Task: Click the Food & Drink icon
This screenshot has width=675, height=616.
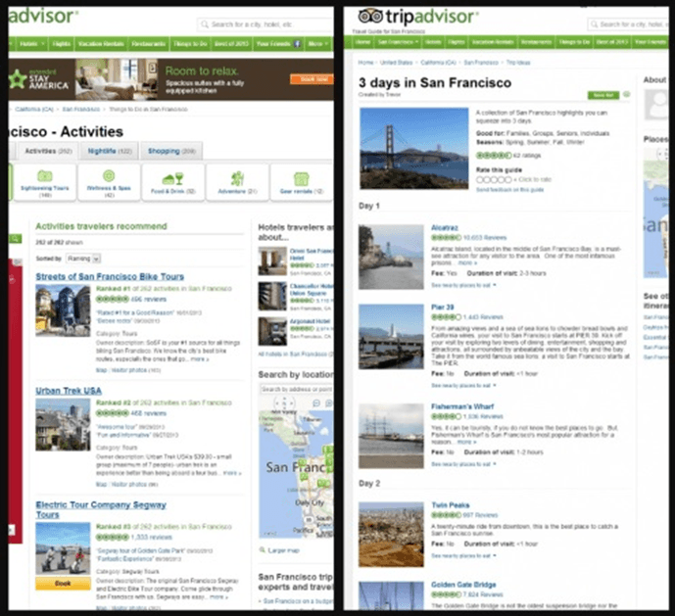Action: (x=173, y=178)
